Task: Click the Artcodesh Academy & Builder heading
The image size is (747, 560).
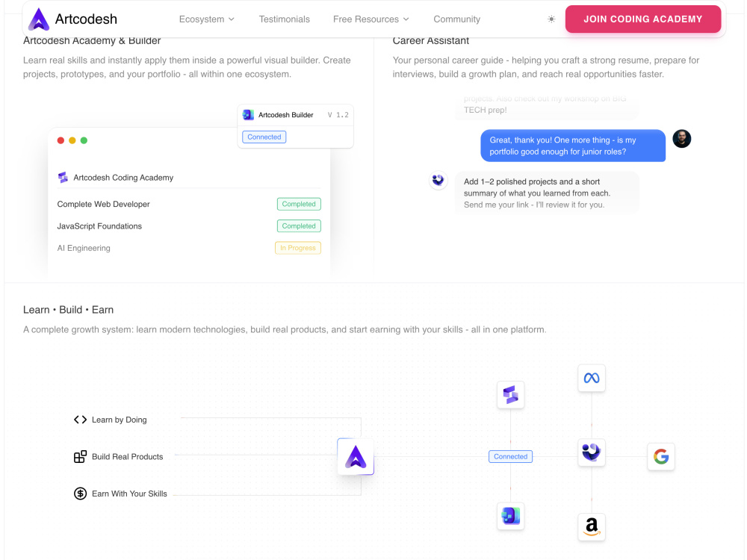Action: tap(92, 41)
